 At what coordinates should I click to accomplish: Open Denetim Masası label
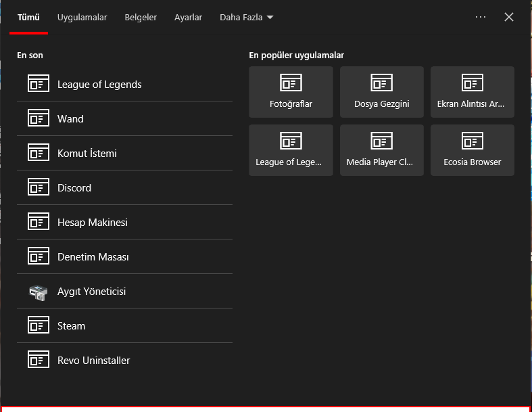point(93,257)
